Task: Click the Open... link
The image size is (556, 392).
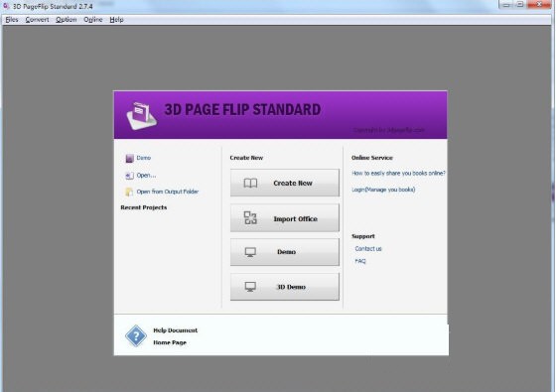Action: pos(146,175)
